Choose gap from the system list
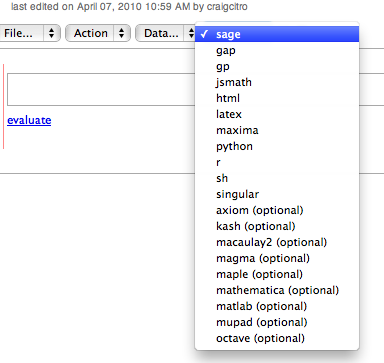The width and height of the screenshot is (384, 363). click(x=277, y=50)
